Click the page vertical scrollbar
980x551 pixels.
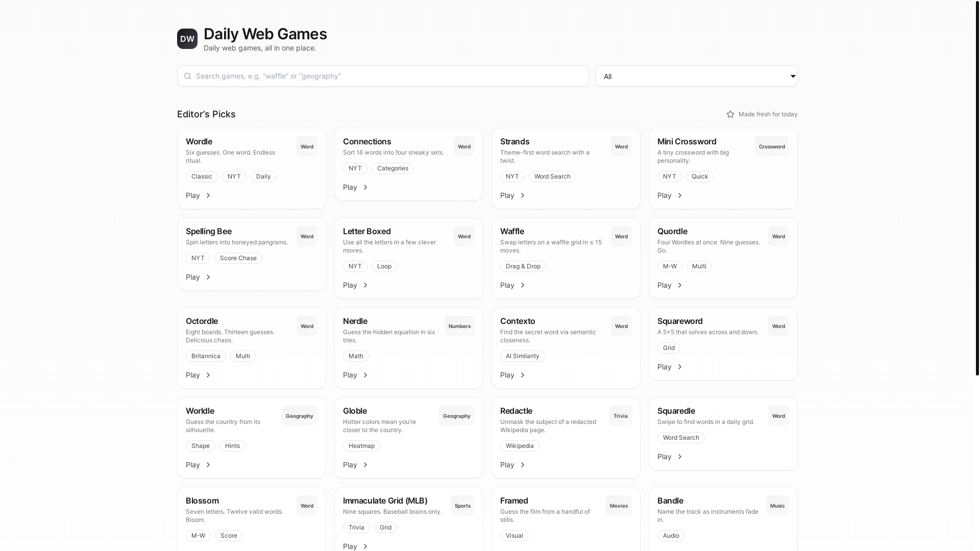977,188
